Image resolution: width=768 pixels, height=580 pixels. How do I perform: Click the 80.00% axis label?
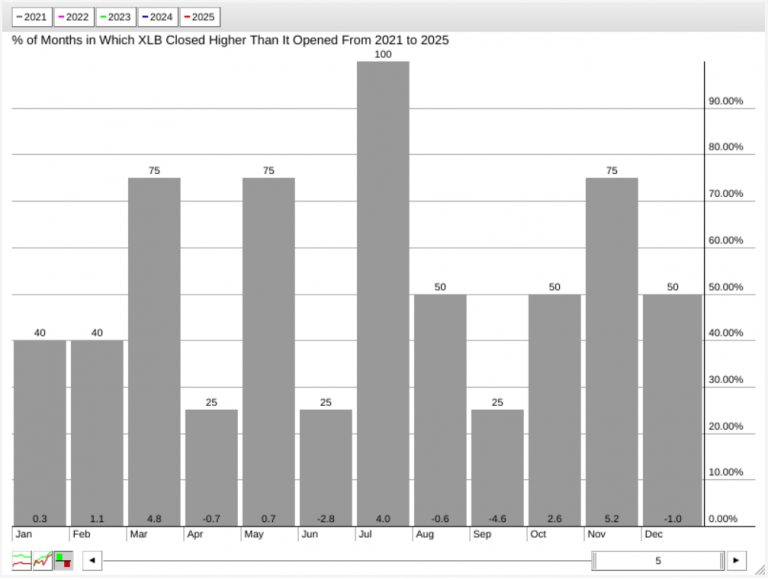[x=725, y=147]
